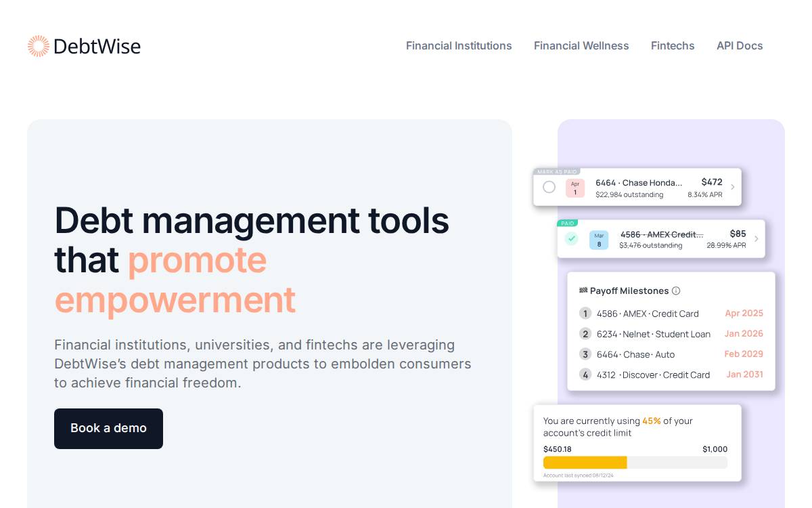Image resolution: width=812 pixels, height=508 pixels.
Task: Click '$22,984 outstanding' text
Action: click(629, 195)
